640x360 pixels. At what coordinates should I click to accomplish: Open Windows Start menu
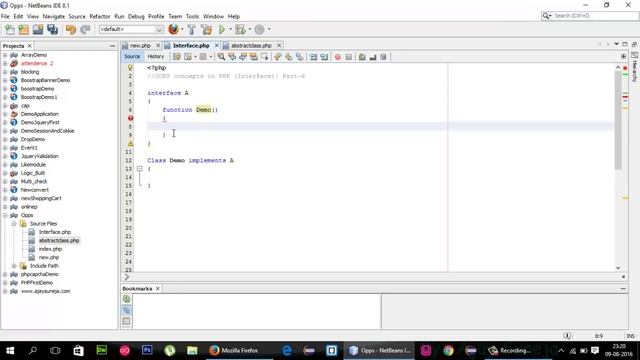pyautogui.click(x=10, y=350)
